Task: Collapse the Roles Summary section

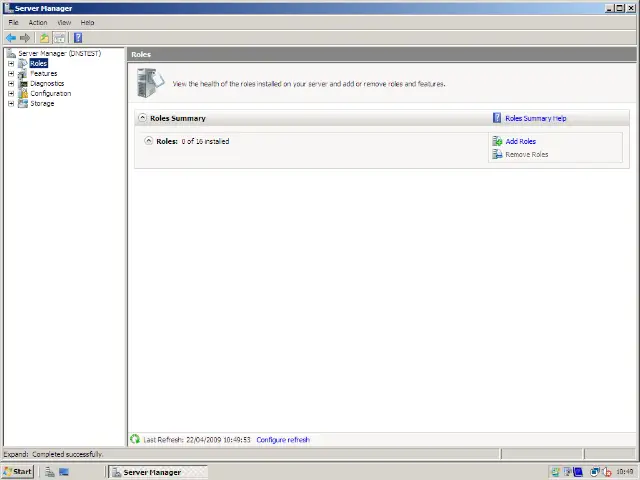Action: 142,118
